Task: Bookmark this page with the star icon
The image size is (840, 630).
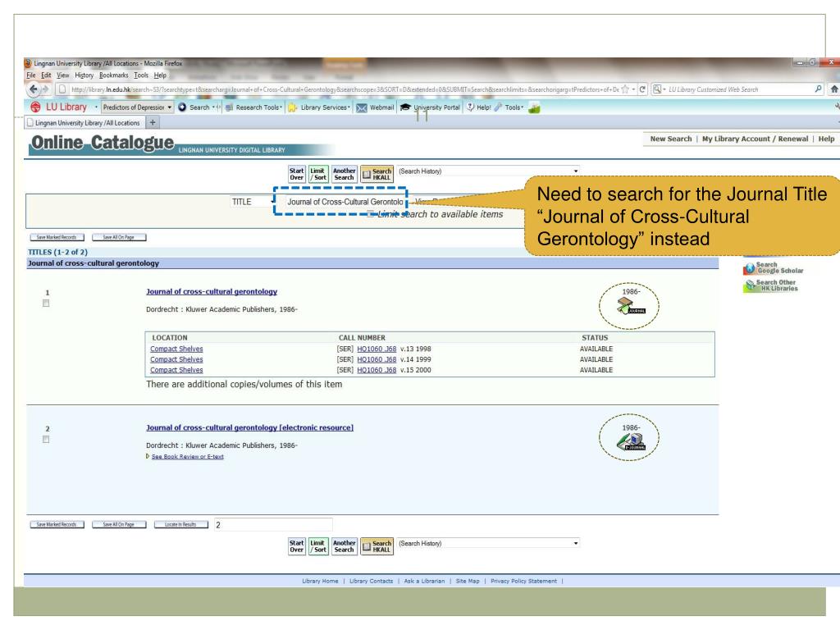Action: click(x=625, y=89)
